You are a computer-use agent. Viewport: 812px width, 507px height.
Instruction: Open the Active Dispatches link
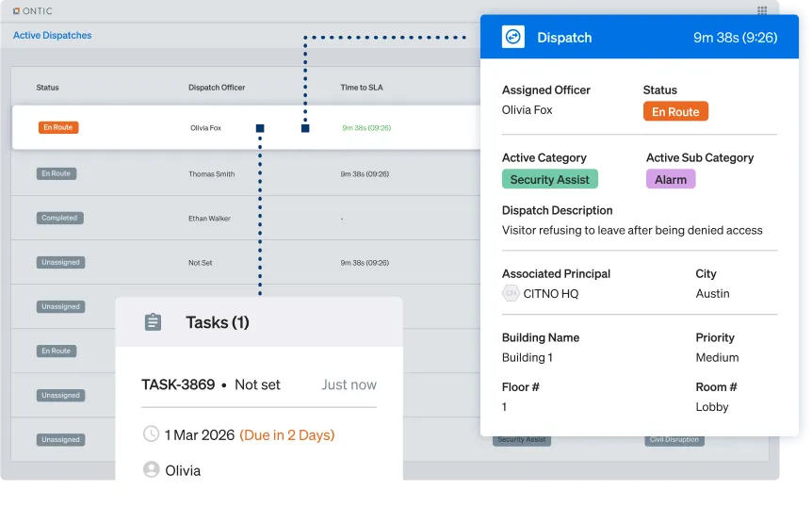(53, 35)
